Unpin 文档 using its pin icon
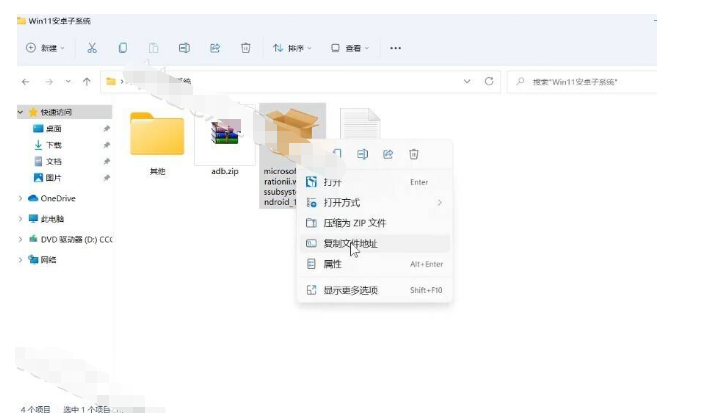The image size is (720, 419). (107, 161)
